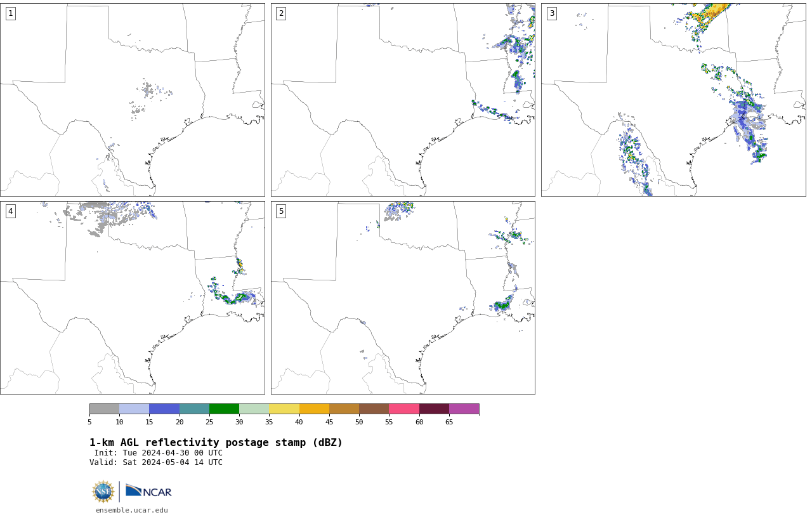Click the light blue 10-15 dBZ swatch
The image size is (812, 517).
134,409
